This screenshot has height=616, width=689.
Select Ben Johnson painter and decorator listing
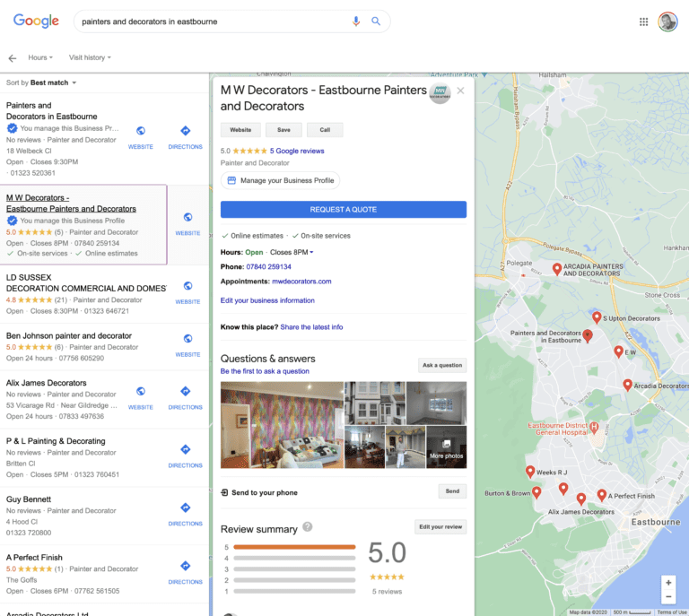pyautogui.click(x=69, y=336)
